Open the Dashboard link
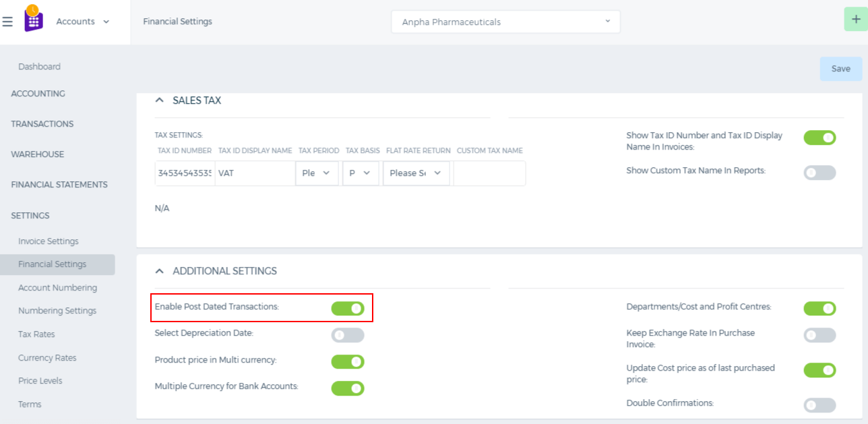This screenshot has height=424, width=868. (x=39, y=67)
